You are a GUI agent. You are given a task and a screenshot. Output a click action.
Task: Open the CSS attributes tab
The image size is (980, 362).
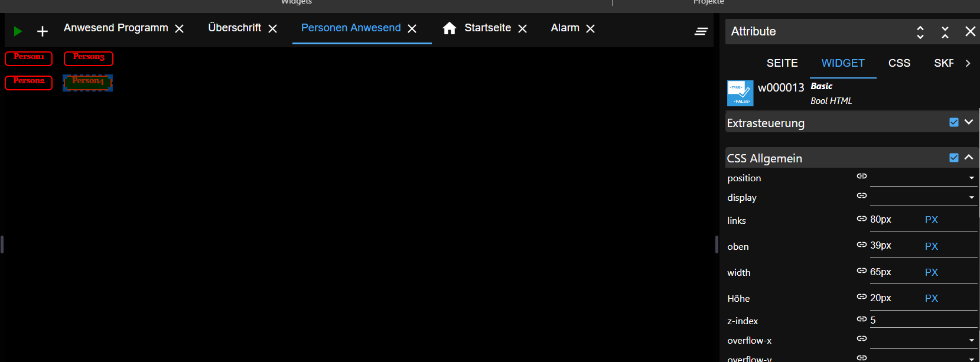[x=899, y=63]
